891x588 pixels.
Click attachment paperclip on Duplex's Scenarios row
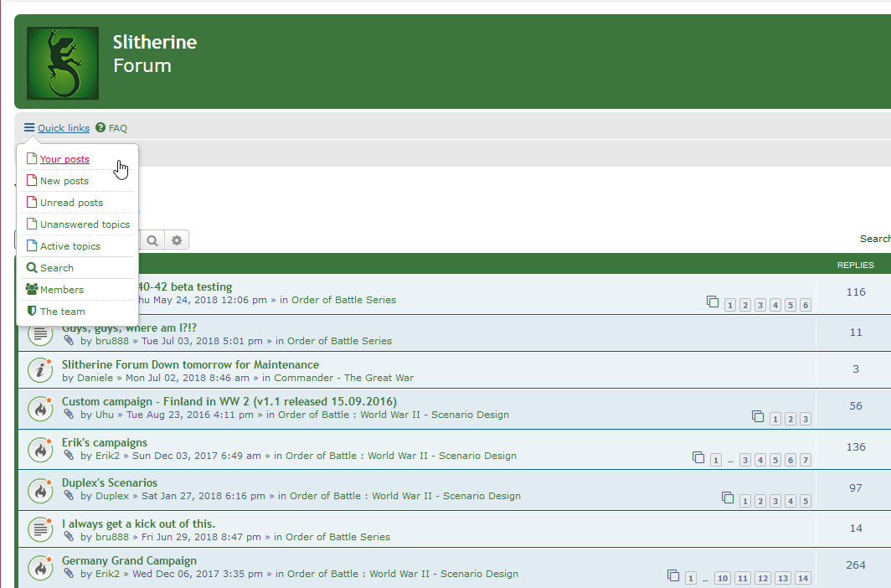69,495
